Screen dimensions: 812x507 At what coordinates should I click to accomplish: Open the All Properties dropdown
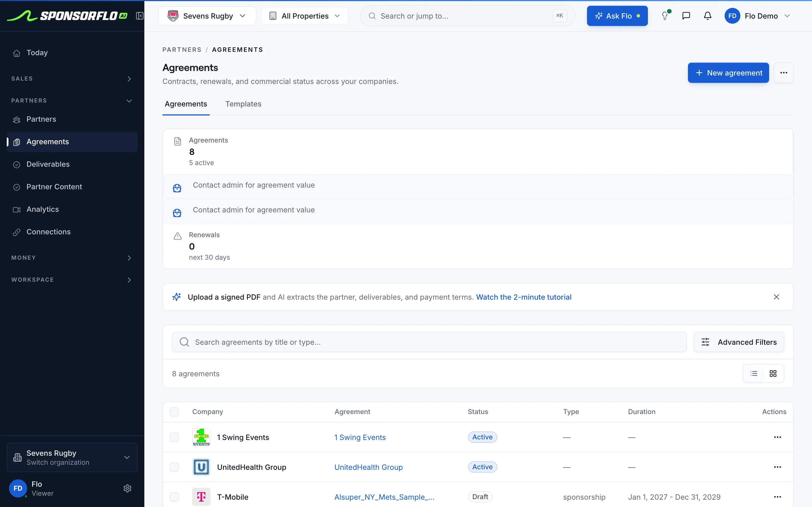coord(305,16)
